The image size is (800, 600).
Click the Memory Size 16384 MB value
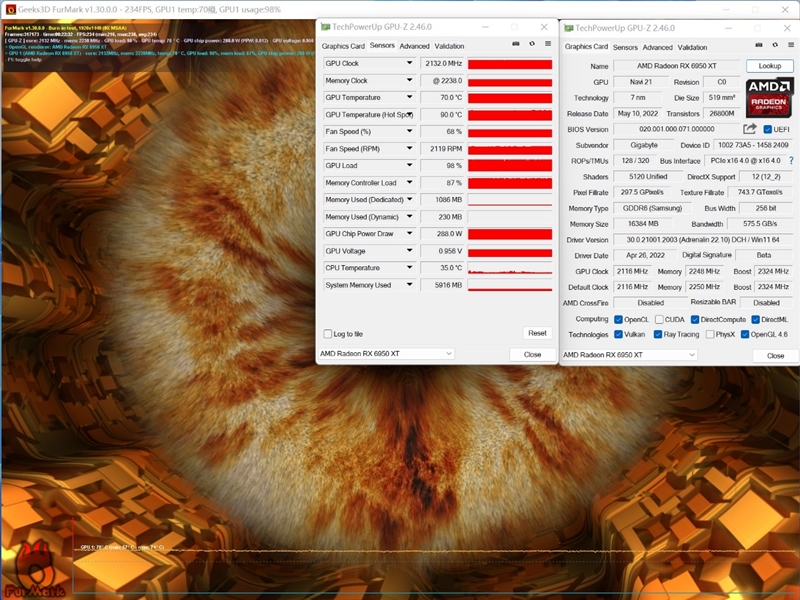point(643,223)
